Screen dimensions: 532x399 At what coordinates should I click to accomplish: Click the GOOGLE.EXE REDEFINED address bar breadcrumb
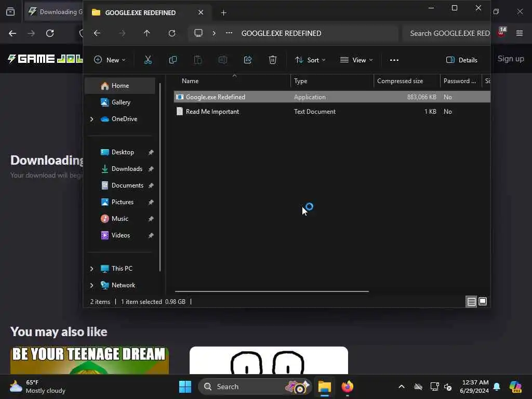click(281, 33)
